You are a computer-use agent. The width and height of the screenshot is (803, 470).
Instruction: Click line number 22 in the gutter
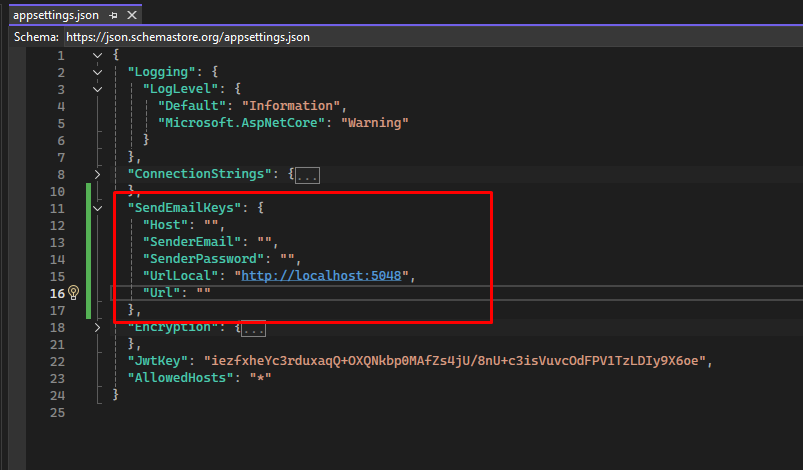[57, 361]
